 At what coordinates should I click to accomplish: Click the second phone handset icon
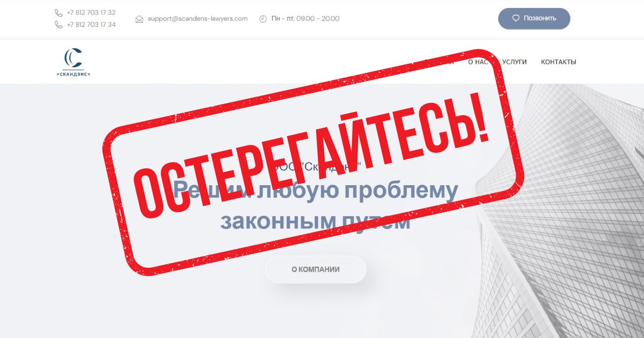coord(58,24)
